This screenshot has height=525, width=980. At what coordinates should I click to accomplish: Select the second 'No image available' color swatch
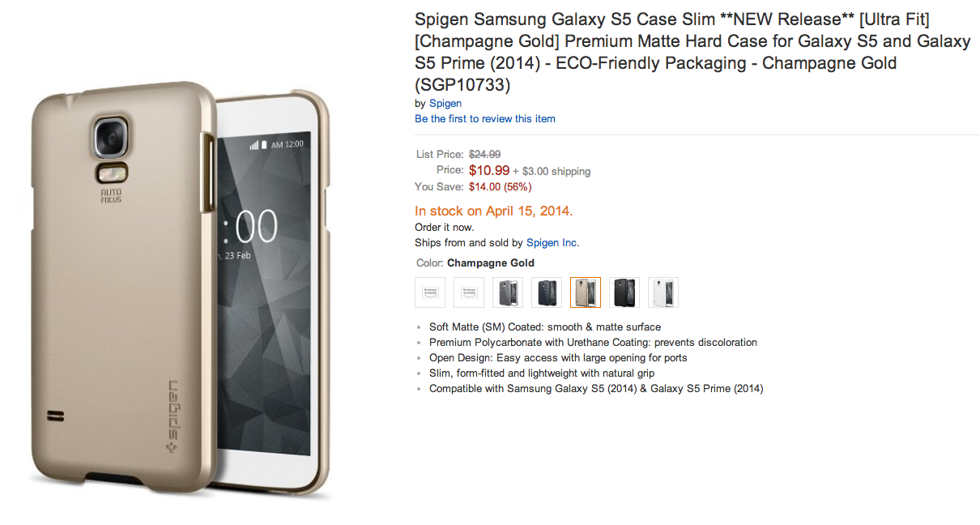click(469, 292)
